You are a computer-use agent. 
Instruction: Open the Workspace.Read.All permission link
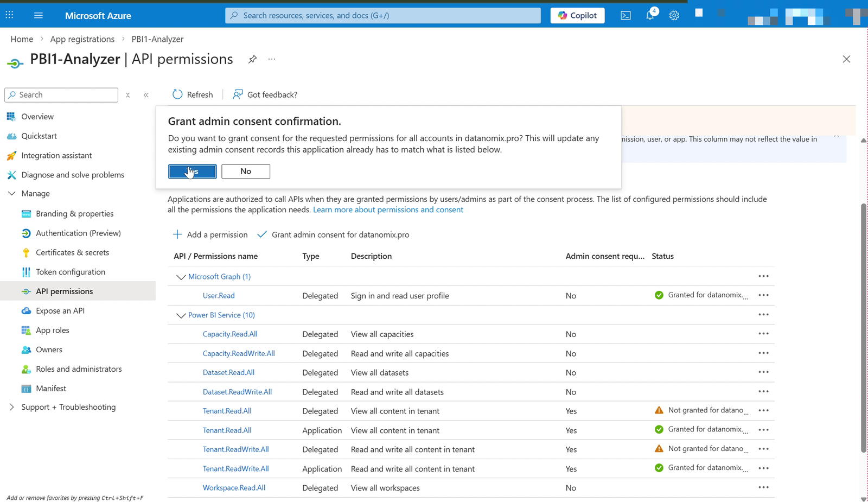[234, 488]
